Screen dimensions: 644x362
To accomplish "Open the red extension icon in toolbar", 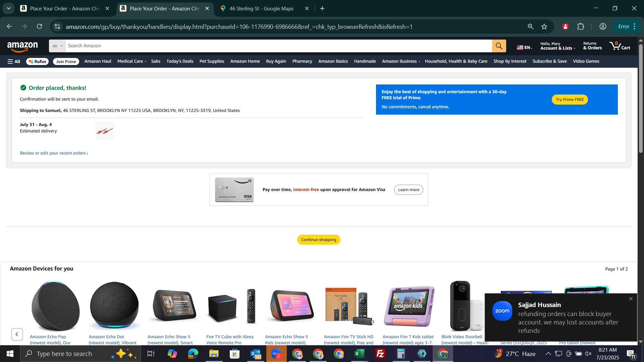I will [x=565, y=26].
